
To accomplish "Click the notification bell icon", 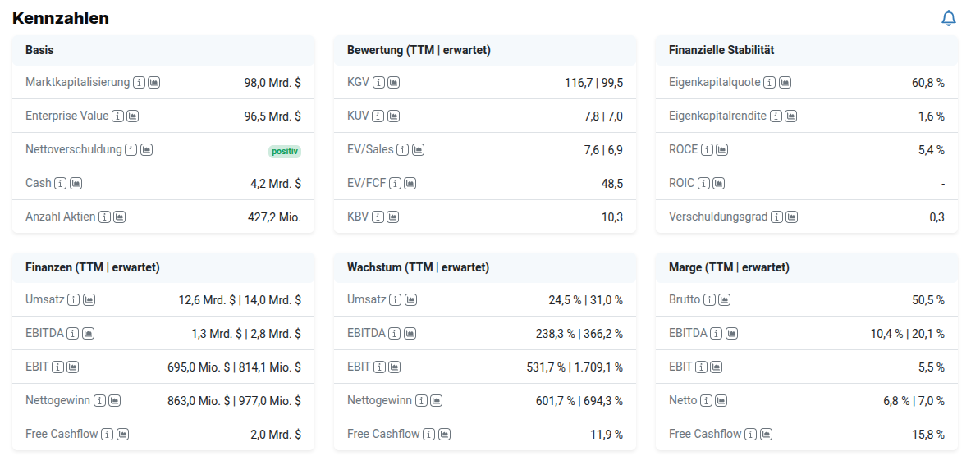I will pyautogui.click(x=948, y=18).
